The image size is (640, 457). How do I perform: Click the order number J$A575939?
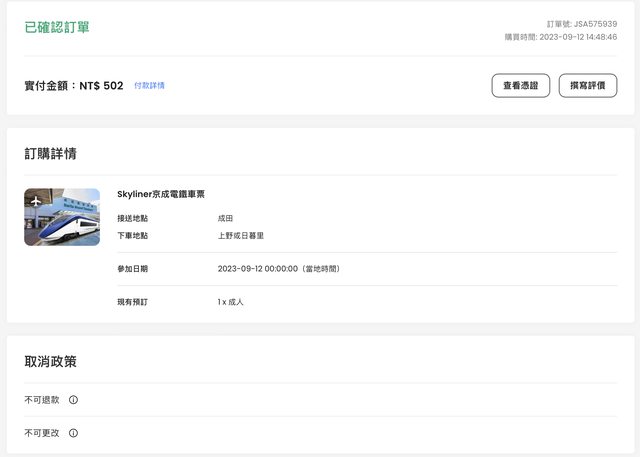(x=595, y=23)
